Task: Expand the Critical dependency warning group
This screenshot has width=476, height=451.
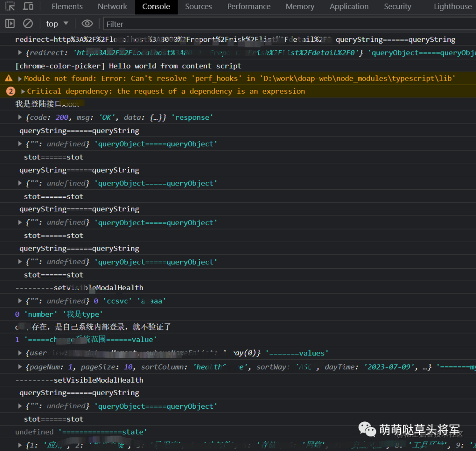Action: pos(23,92)
